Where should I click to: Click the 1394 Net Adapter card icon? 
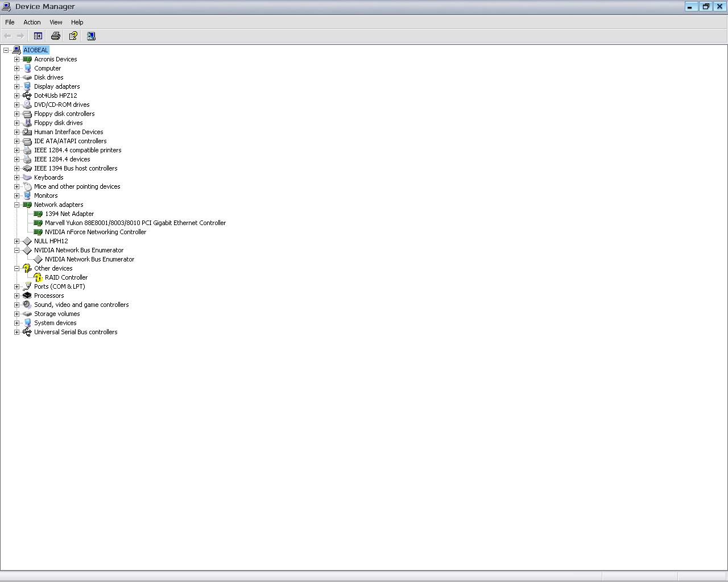pyautogui.click(x=38, y=214)
